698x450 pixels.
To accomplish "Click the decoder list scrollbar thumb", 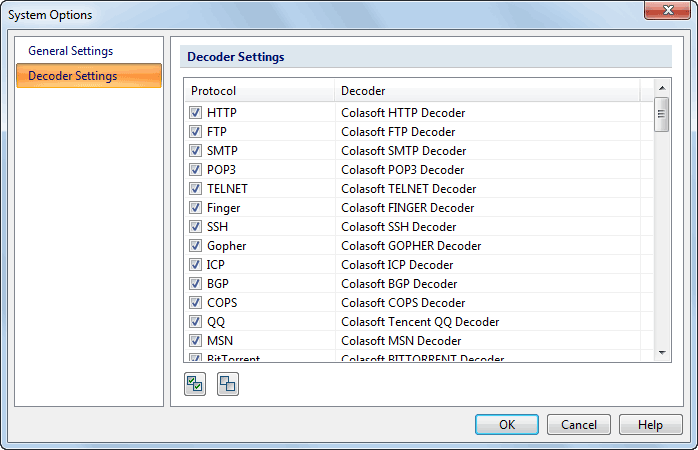I will (x=661, y=114).
